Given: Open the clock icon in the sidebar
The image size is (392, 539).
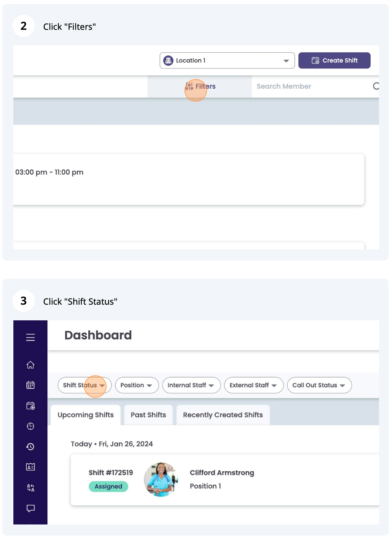Looking at the screenshot, I should [31, 426].
